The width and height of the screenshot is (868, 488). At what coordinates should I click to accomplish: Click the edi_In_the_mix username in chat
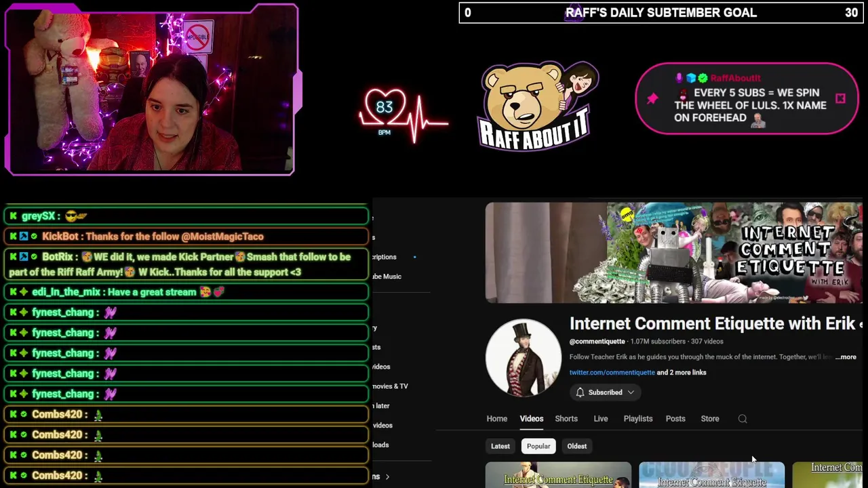[67, 292]
